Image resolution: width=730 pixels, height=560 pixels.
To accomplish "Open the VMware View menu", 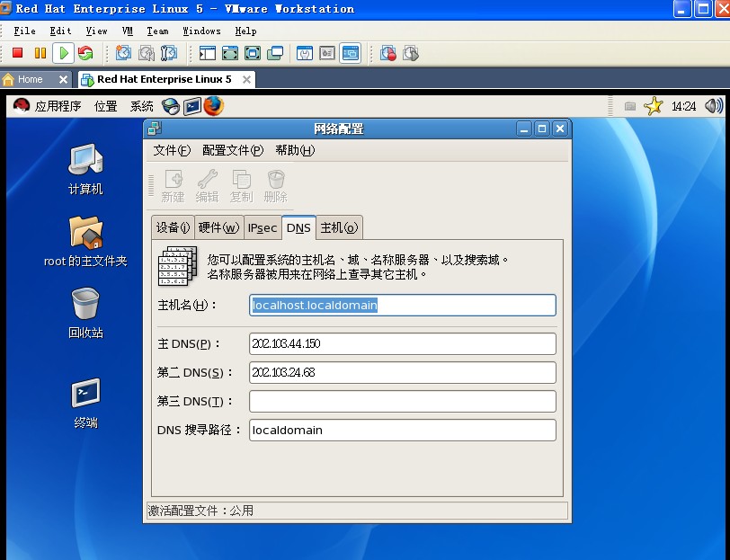I will point(96,31).
